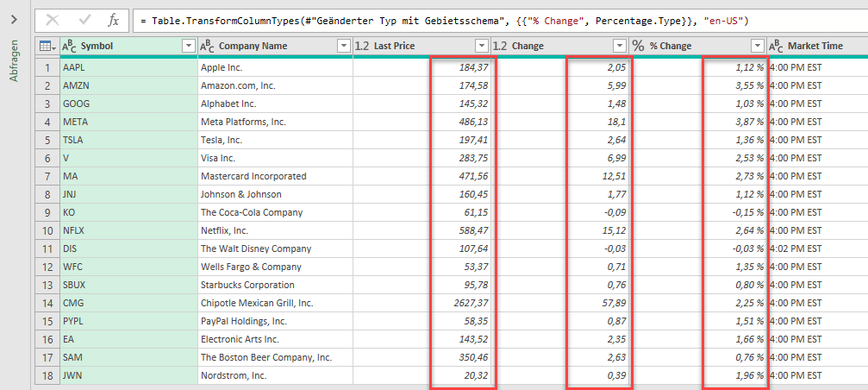Screen dimensions: 868x390
Task: Click the 20,32 last price cell
Action: [x=422, y=375]
